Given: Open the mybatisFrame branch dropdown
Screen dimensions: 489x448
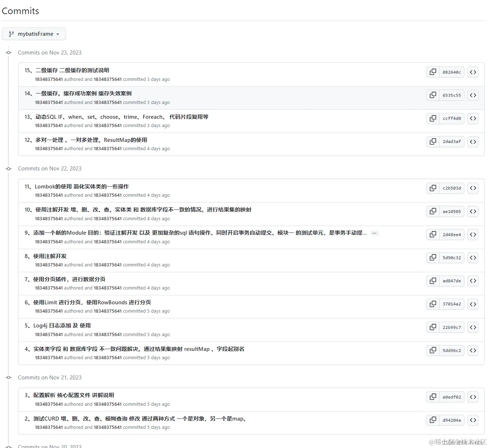Looking at the screenshot, I should (x=34, y=34).
